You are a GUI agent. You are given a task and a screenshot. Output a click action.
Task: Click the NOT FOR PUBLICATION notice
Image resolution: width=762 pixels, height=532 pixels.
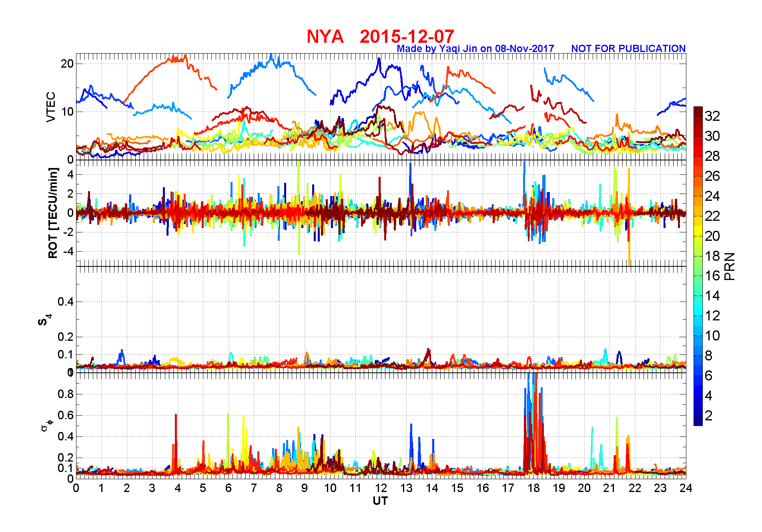pyautogui.click(x=628, y=48)
